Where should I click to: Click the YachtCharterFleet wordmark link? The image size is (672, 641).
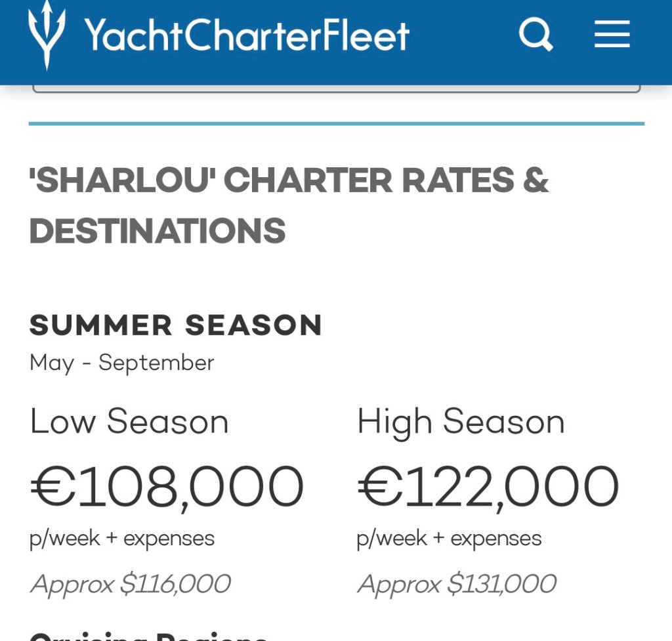[247, 35]
